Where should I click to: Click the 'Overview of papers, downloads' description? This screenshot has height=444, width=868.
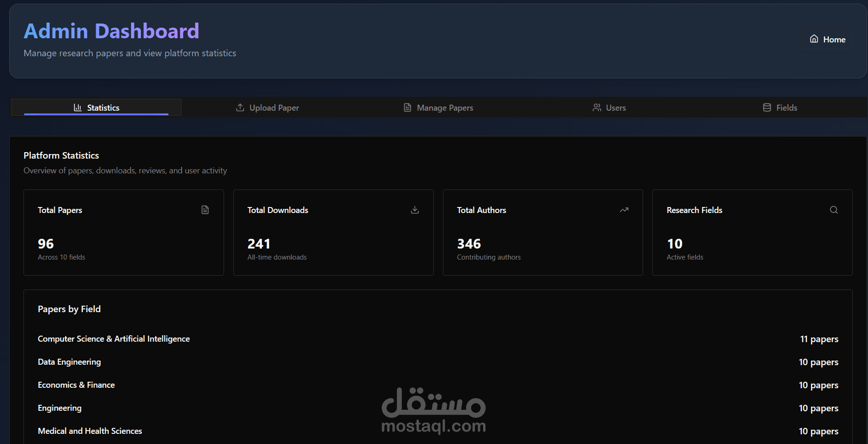[x=125, y=171]
